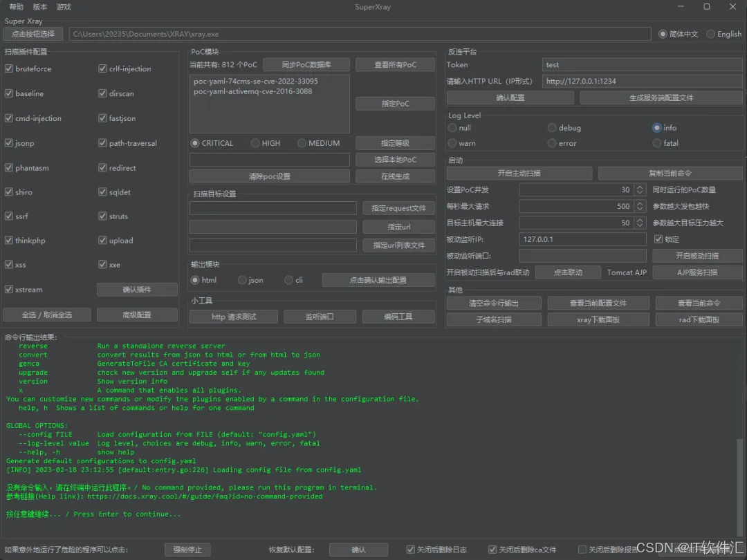
Task: Click in the url input field beside 指定url
Action: coord(273,227)
